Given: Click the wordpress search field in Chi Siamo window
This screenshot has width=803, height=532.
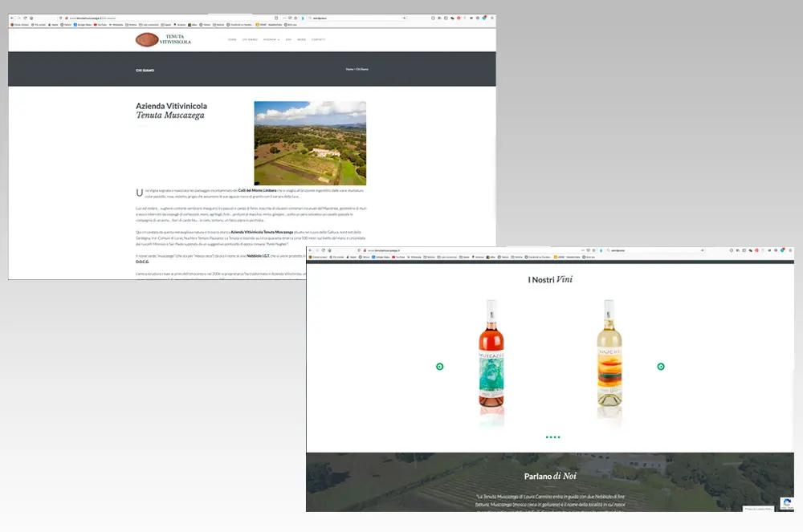Looking at the screenshot, I should [357, 18].
